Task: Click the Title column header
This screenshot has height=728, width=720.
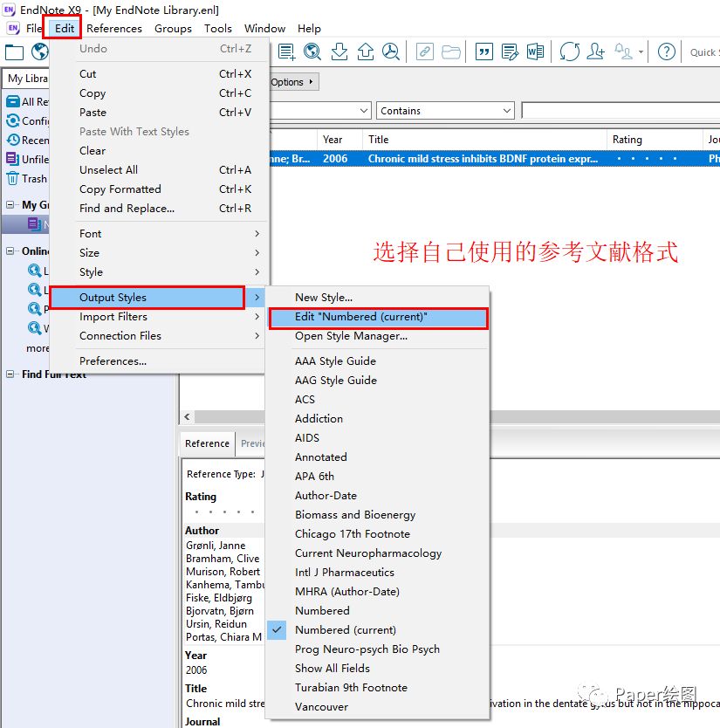Action: [x=484, y=140]
